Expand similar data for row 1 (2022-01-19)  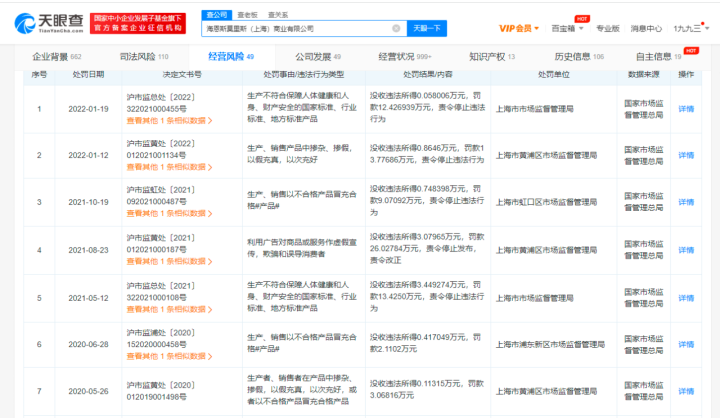tap(169, 121)
